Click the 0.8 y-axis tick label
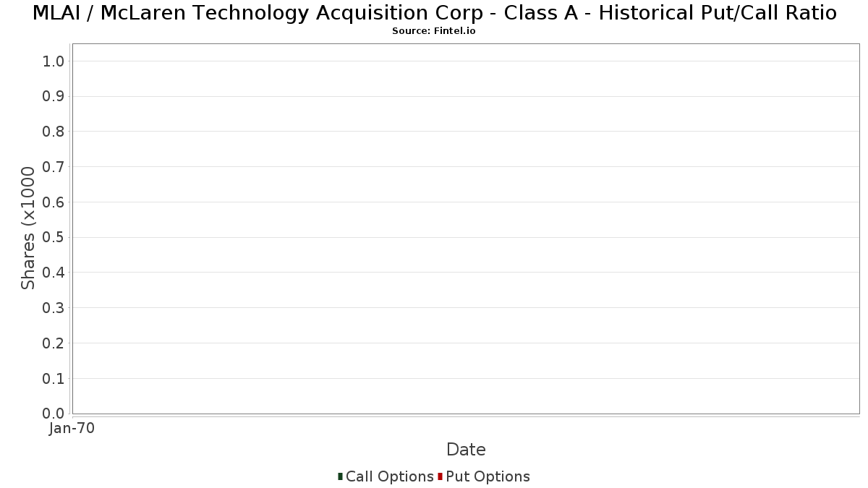 click(54, 132)
